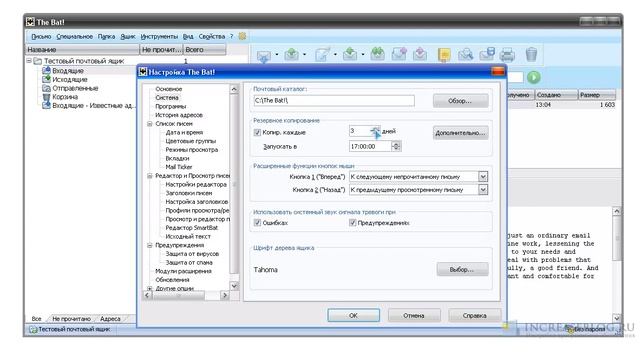Confirm settings with the OK button
Screen dimensions: 640x360
[353, 316]
